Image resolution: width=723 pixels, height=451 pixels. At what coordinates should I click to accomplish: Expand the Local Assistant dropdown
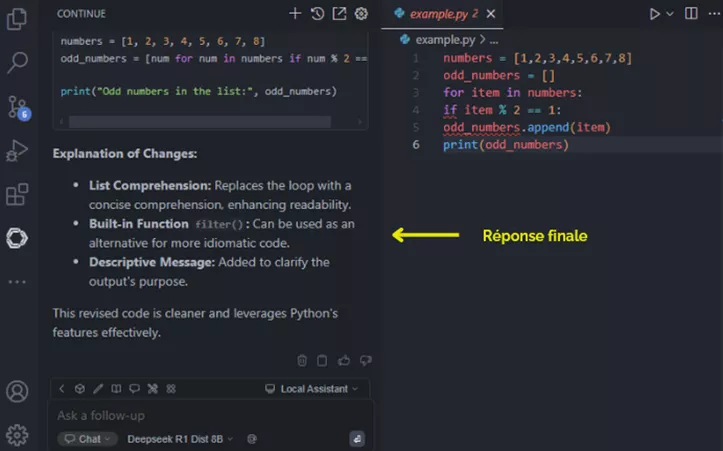pos(311,389)
